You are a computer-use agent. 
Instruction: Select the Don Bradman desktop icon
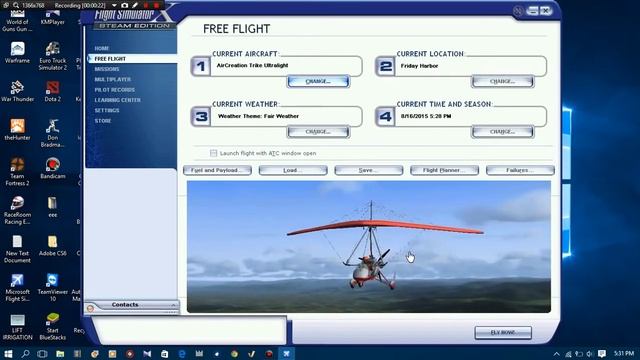[x=53, y=133]
